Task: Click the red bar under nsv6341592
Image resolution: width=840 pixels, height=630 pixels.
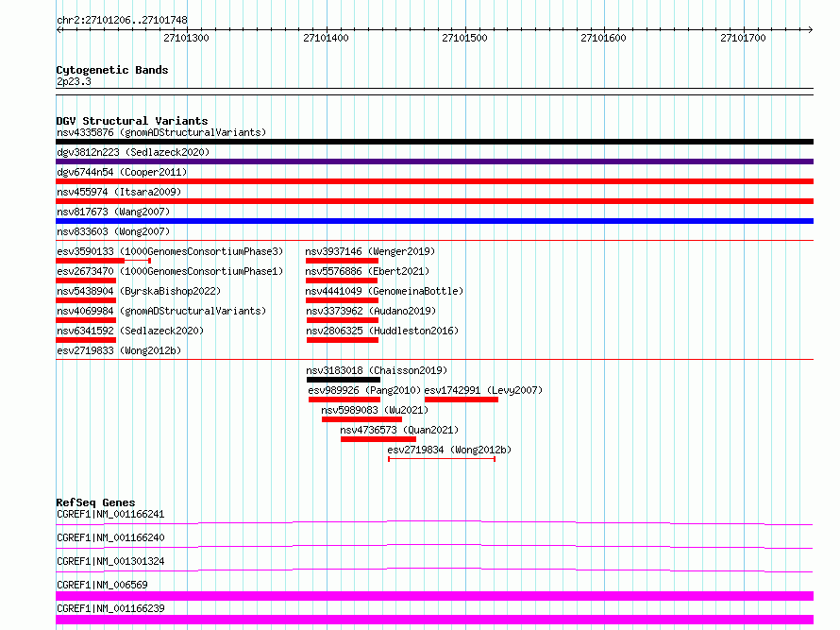Action: (86, 340)
